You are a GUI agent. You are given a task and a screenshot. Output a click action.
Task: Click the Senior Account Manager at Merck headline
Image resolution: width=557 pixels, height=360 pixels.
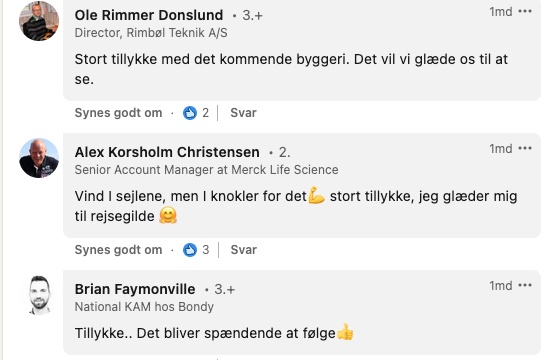coord(206,170)
